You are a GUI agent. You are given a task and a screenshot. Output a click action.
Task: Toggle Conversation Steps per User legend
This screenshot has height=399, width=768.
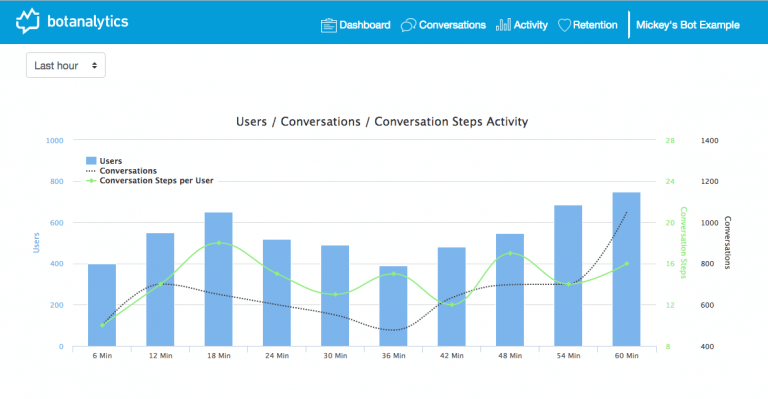(x=150, y=180)
